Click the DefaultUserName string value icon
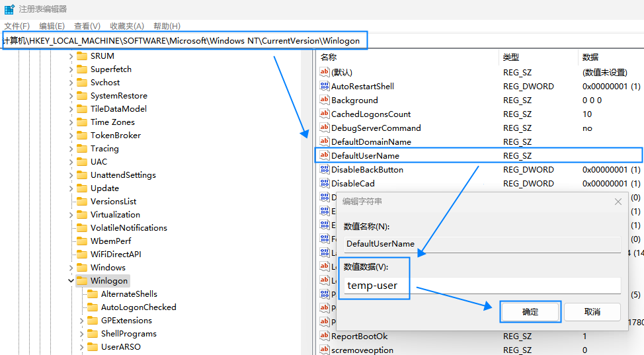 click(x=324, y=156)
